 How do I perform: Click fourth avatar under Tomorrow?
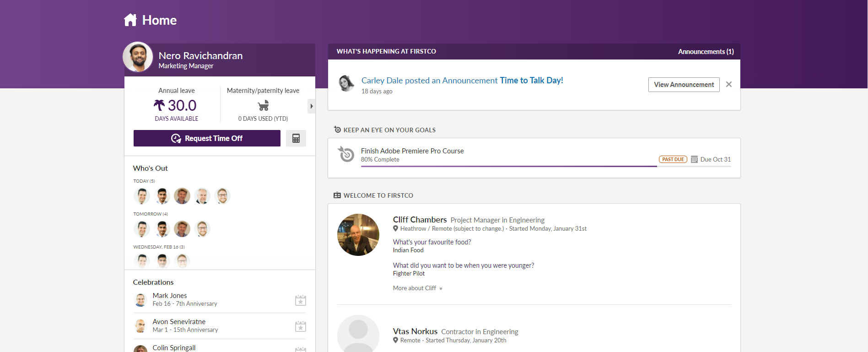pos(202,229)
